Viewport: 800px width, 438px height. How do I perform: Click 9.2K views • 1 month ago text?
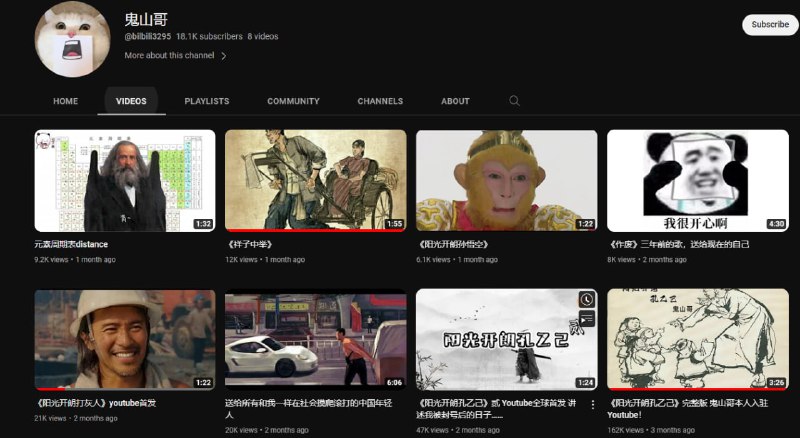pyautogui.click(x=75, y=259)
